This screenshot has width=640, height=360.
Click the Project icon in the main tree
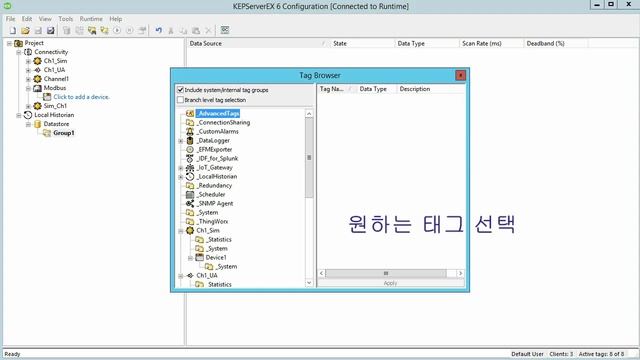pos(19,43)
